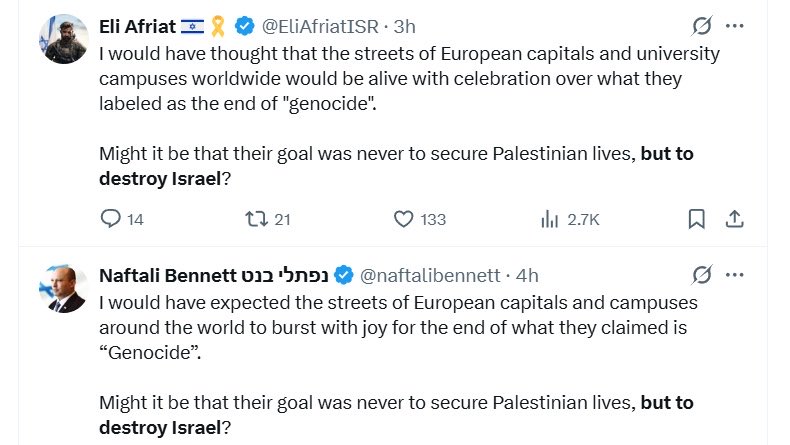View analytics showing 2.7K views
The image size is (790, 445).
[x=570, y=219]
